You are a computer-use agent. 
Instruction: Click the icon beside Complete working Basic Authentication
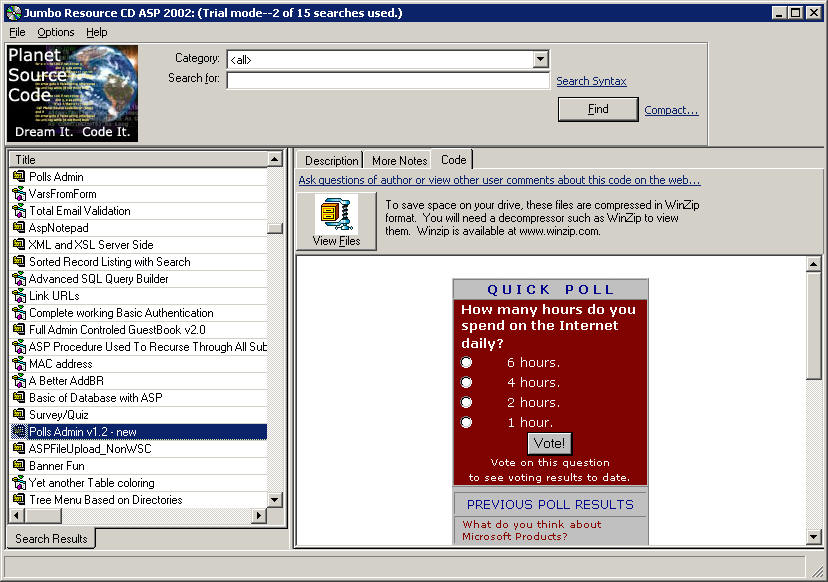(19, 313)
